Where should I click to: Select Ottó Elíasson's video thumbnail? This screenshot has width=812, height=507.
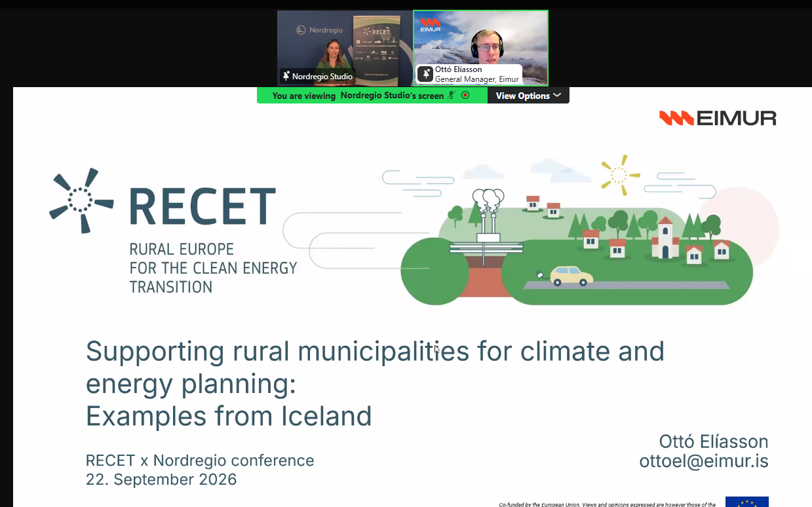[x=481, y=48]
